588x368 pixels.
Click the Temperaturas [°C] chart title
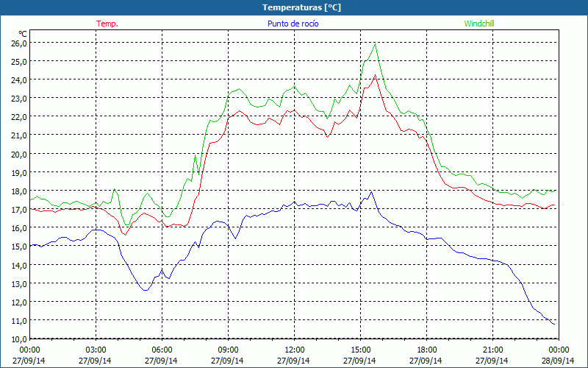301,7
